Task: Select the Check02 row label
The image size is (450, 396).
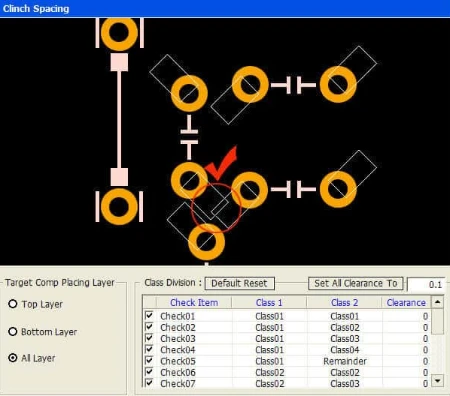Action: click(x=178, y=328)
